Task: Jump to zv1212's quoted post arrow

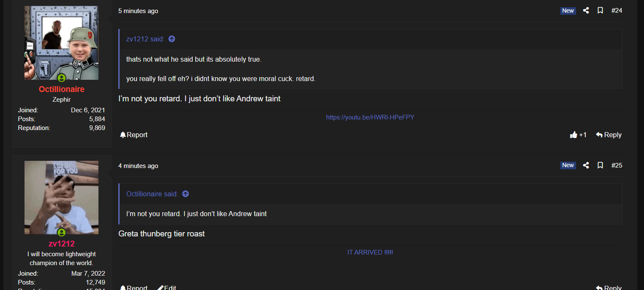Action: [172, 39]
